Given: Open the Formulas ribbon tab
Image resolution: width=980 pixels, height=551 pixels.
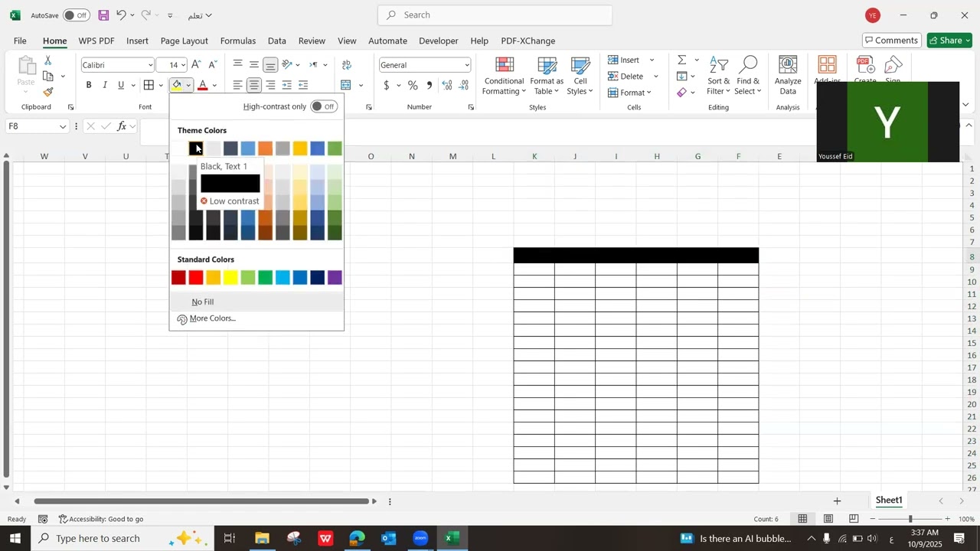Looking at the screenshot, I should [x=238, y=41].
